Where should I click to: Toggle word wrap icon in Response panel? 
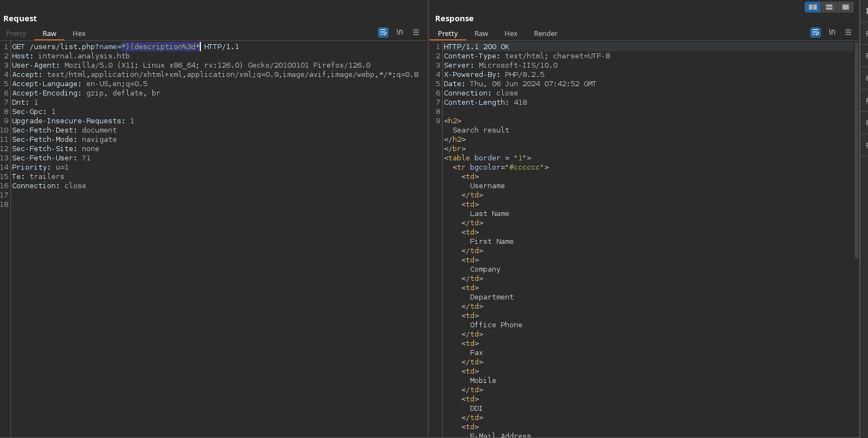816,33
